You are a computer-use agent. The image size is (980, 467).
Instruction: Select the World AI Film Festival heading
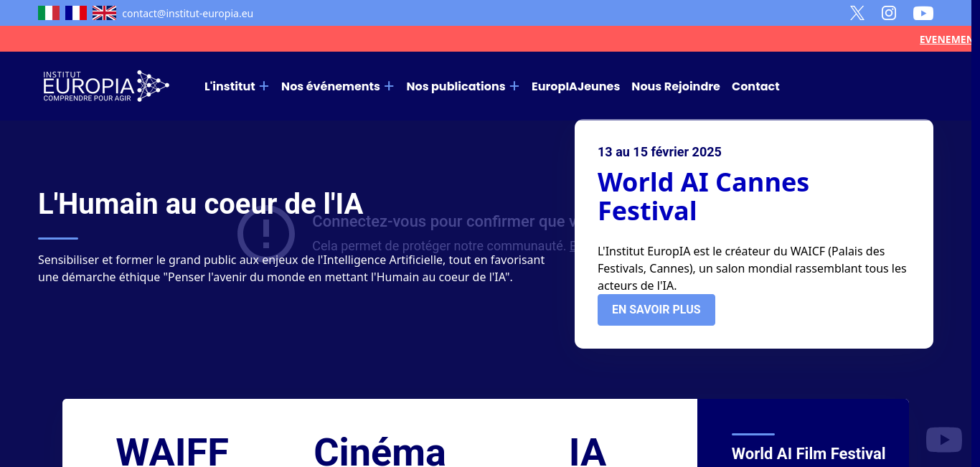coord(809,453)
